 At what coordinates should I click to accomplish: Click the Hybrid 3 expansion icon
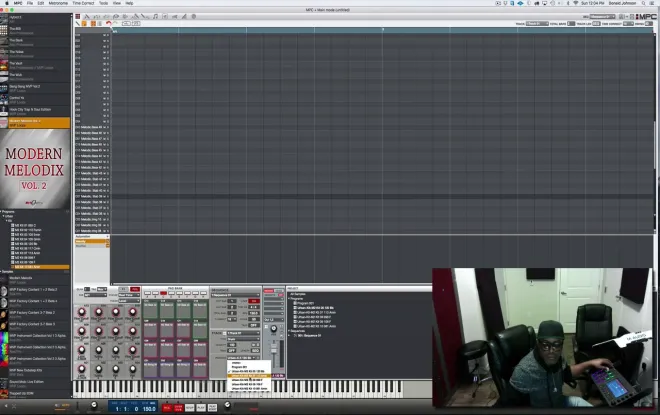(x=4, y=19)
